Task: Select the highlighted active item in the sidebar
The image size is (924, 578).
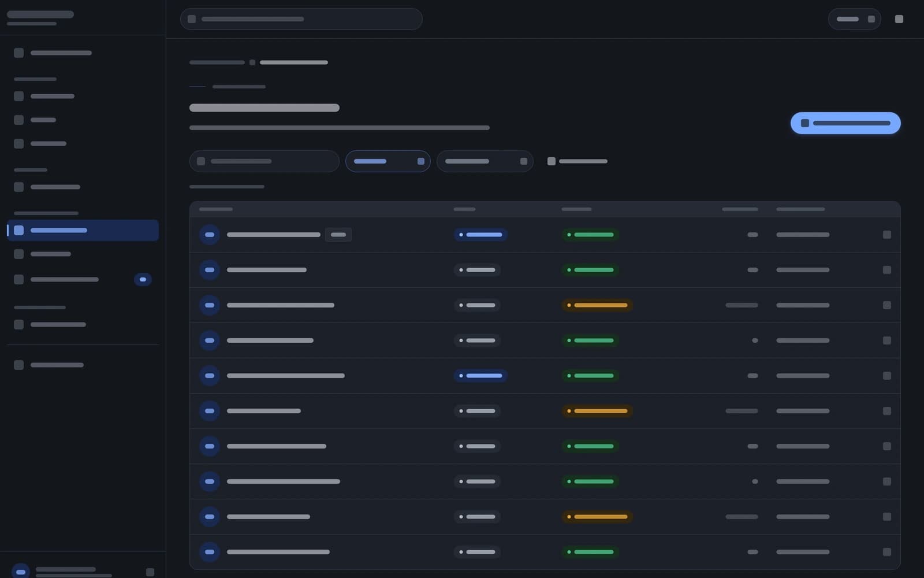Action: pos(83,230)
